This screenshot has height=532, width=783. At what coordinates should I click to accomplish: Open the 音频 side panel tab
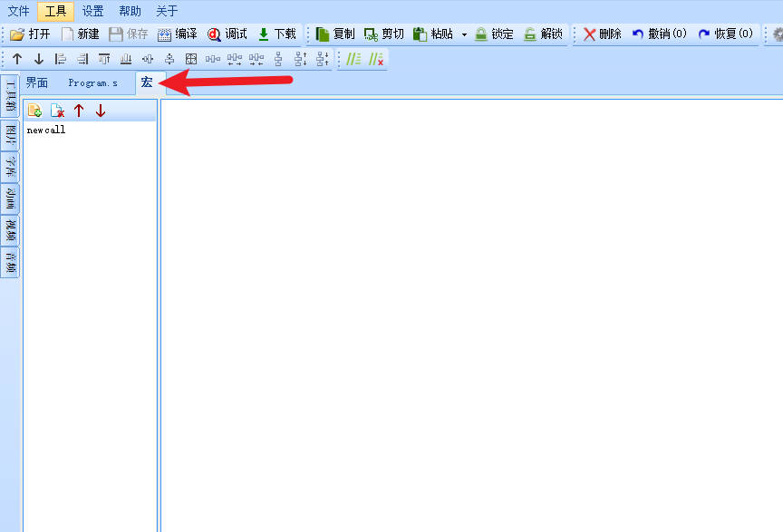10,262
